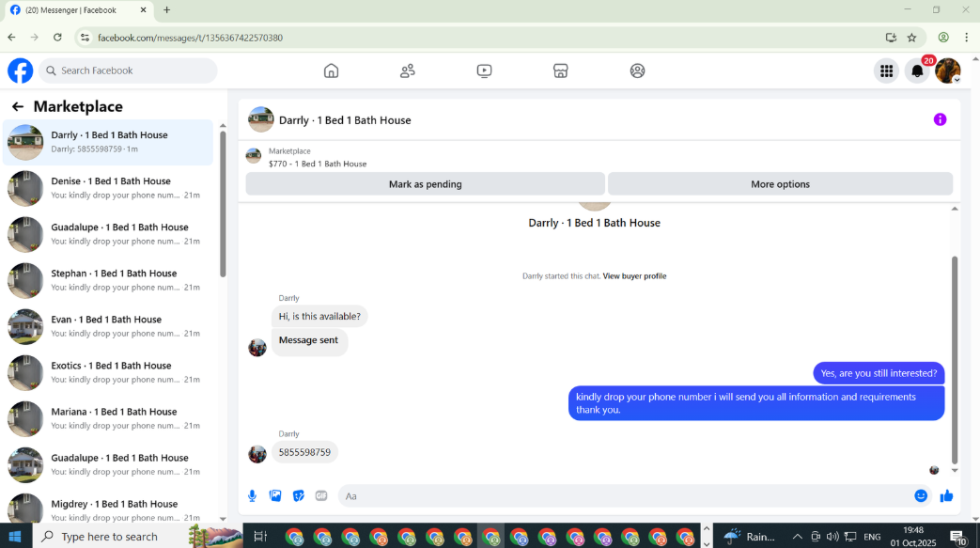980x548 pixels.
Task: Open Darrly 1 Bed 1 Bath House chat
Action: pyautogui.click(x=108, y=142)
